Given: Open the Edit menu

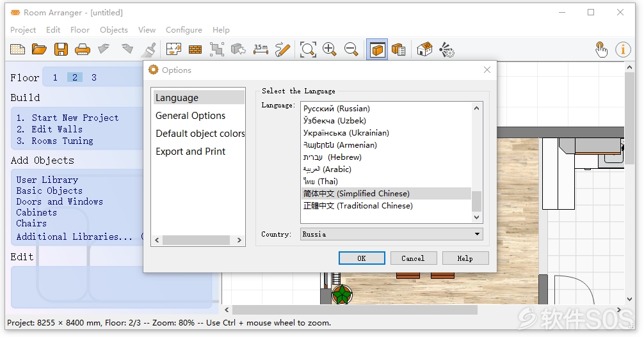Looking at the screenshot, I should (53, 30).
